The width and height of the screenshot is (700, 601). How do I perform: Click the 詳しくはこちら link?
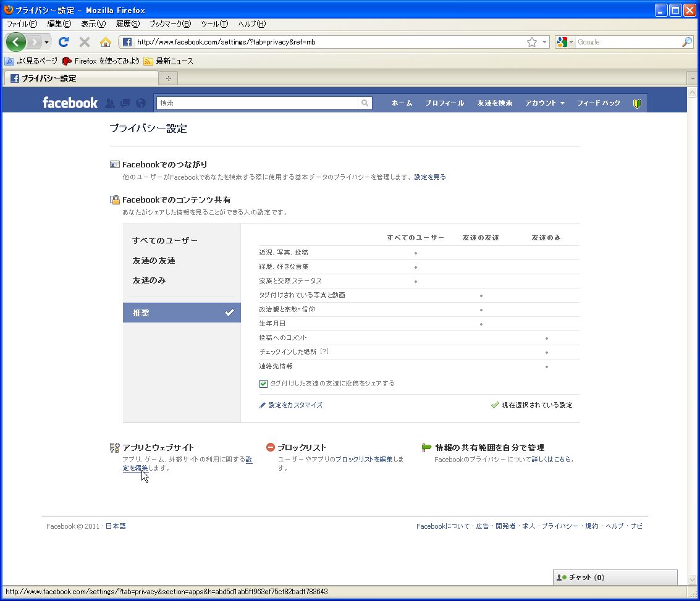pos(551,459)
